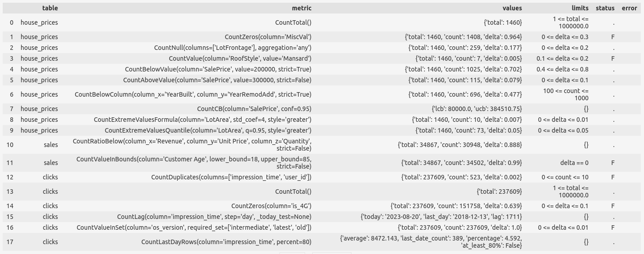The image size is (644, 254).
Task: Click the 'values' column header
Action: pyautogui.click(x=512, y=8)
